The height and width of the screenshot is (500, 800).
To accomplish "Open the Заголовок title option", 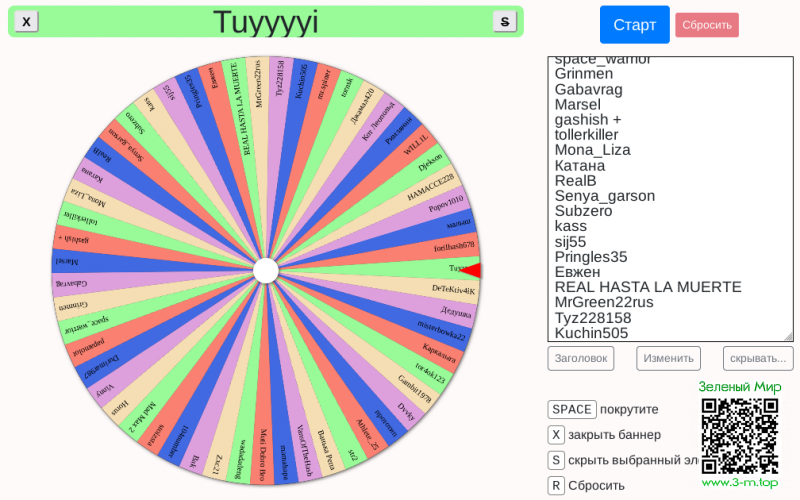I will tap(580, 358).
